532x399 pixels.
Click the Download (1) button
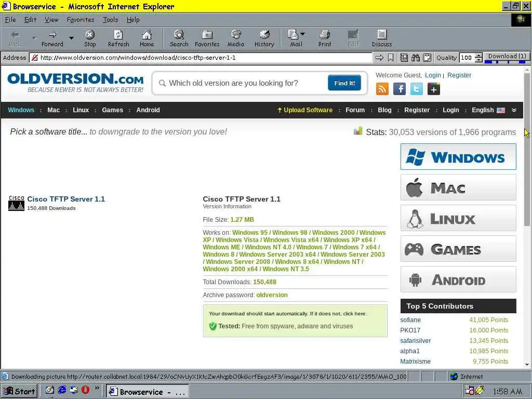tap(507, 56)
